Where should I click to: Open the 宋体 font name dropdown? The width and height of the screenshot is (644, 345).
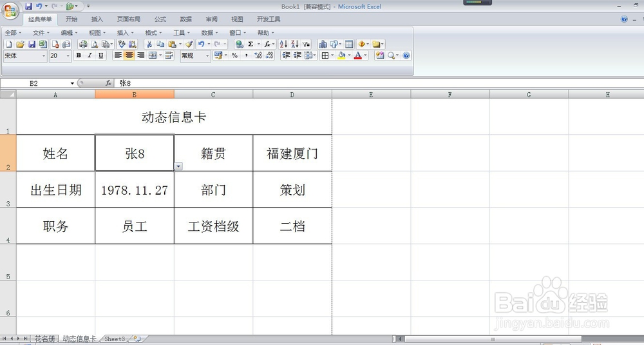(44, 56)
